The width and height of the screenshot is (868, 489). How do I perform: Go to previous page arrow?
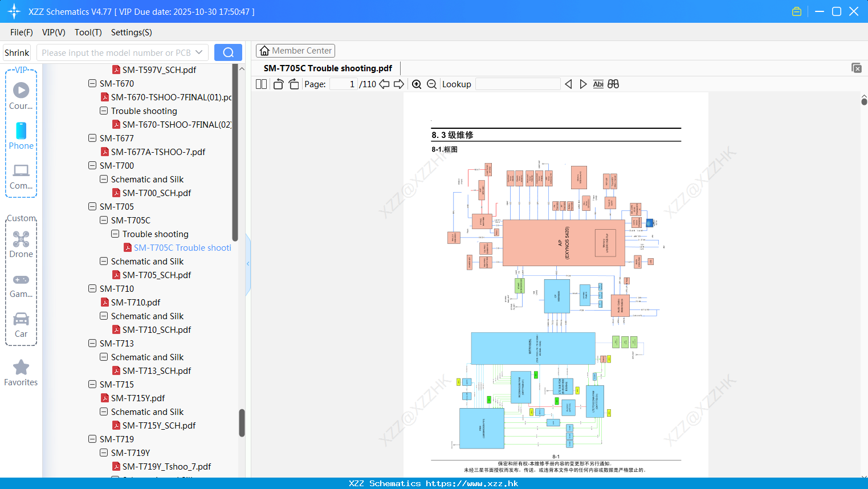(x=384, y=84)
